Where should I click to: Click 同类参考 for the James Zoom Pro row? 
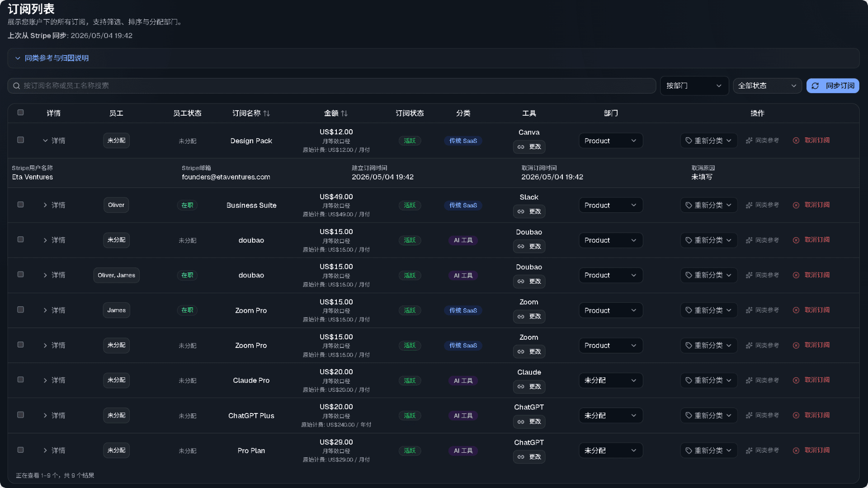[762, 310]
